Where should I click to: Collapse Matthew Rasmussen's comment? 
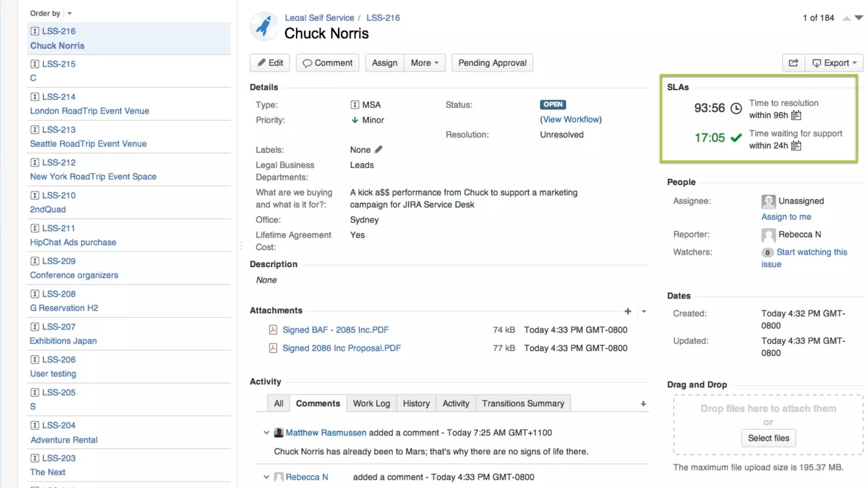coord(266,433)
